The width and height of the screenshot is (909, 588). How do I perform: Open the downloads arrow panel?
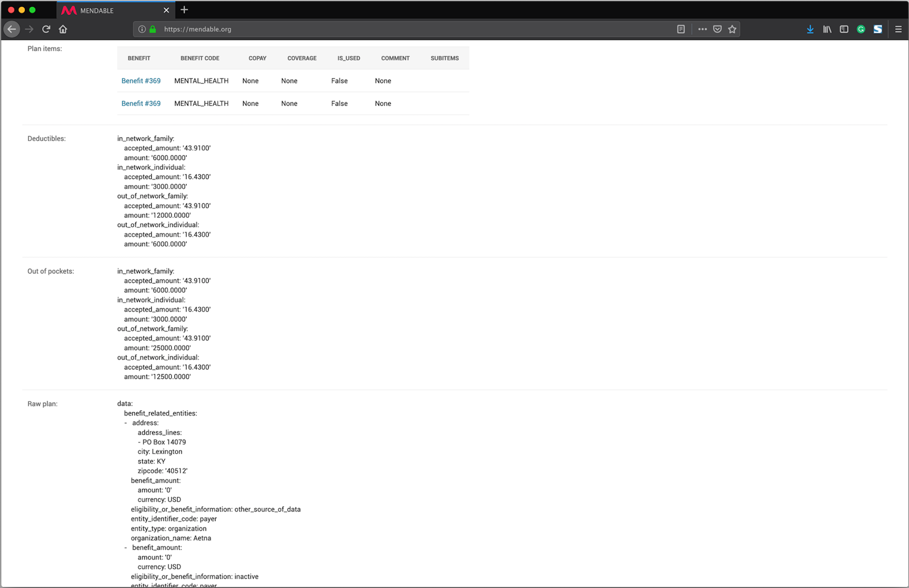(x=810, y=29)
